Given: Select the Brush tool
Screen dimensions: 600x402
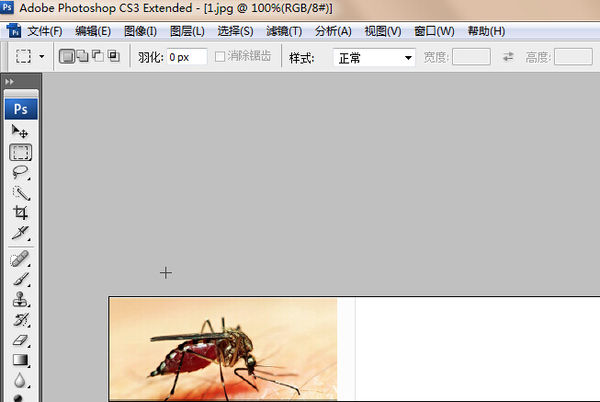Looking at the screenshot, I should coord(20,279).
